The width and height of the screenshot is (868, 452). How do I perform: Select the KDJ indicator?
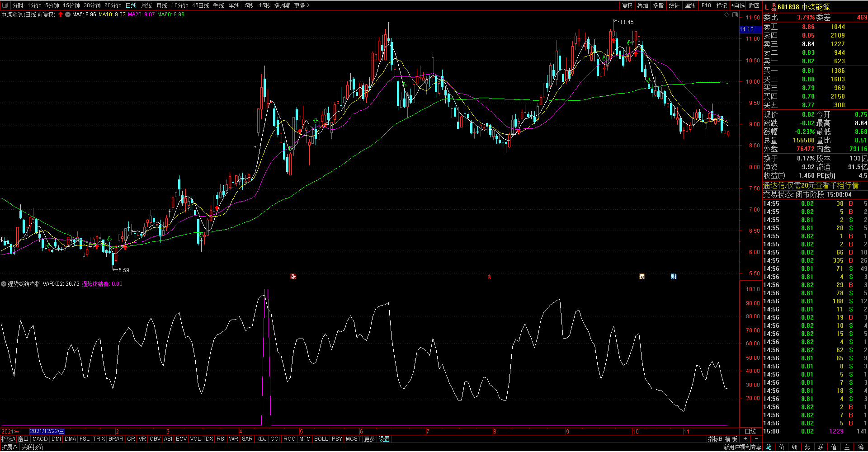[261, 439]
